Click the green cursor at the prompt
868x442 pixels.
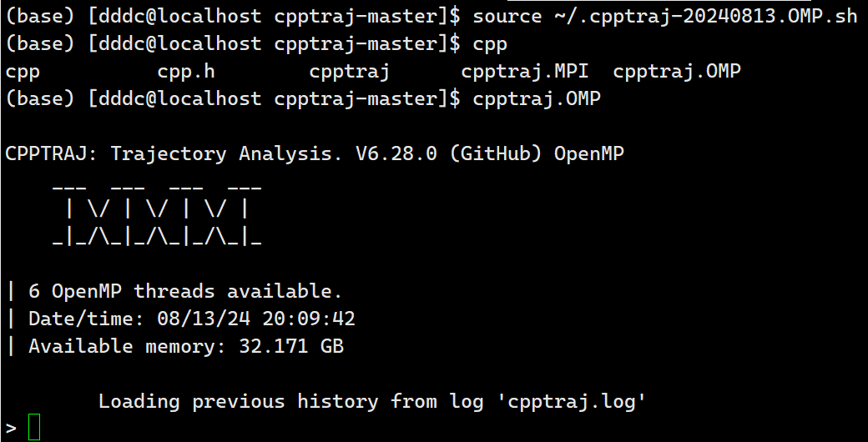[x=34, y=427]
